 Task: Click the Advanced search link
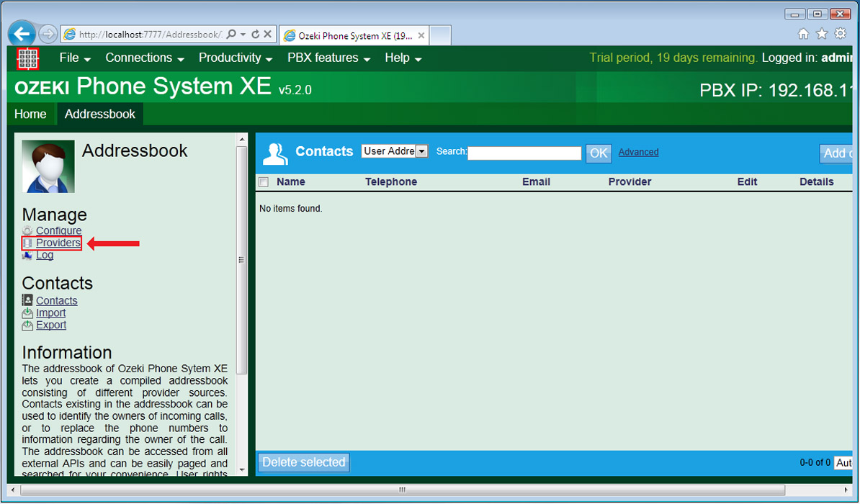coord(638,153)
